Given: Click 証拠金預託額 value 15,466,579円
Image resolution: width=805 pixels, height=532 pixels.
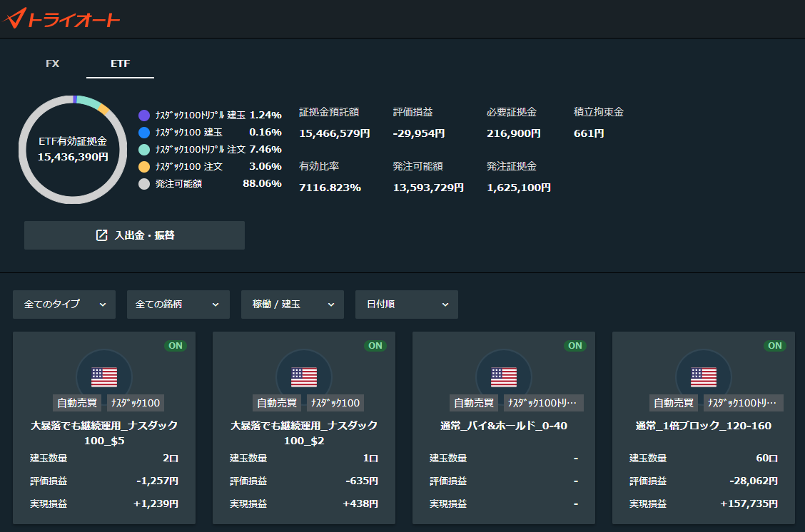Looking at the screenshot, I should (334, 133).
